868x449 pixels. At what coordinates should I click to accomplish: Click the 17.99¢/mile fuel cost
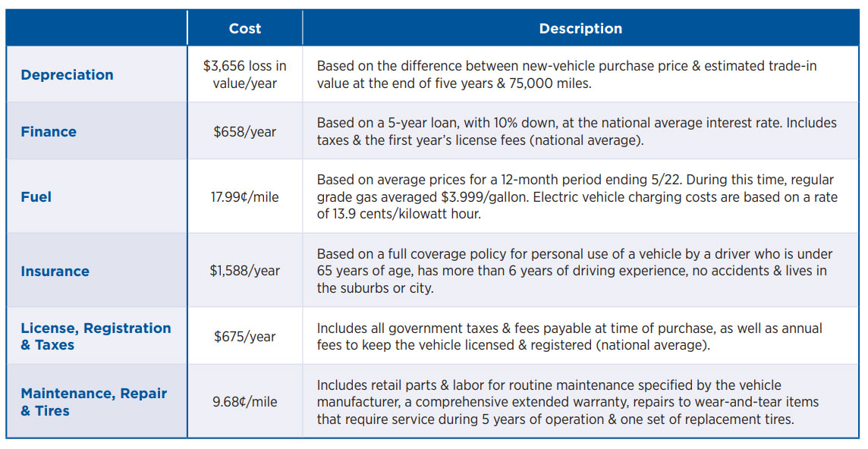click(244, 197)
